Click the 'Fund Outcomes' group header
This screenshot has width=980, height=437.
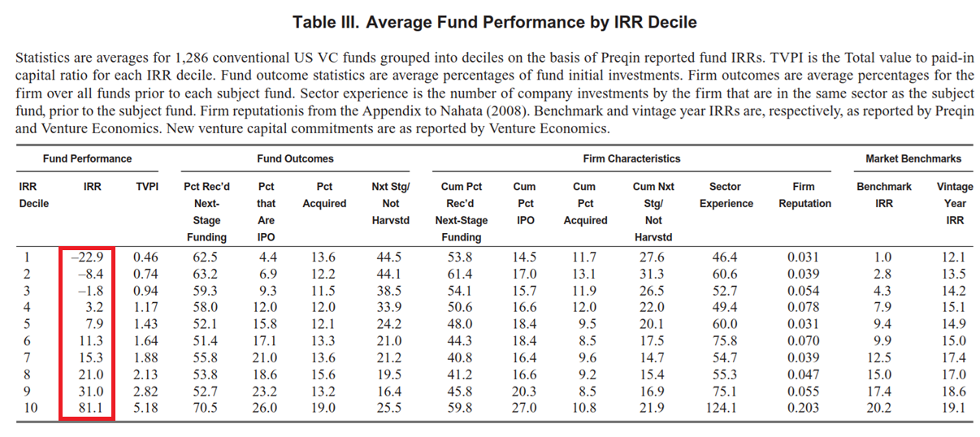pyautogui.click(x=295, y=158)
